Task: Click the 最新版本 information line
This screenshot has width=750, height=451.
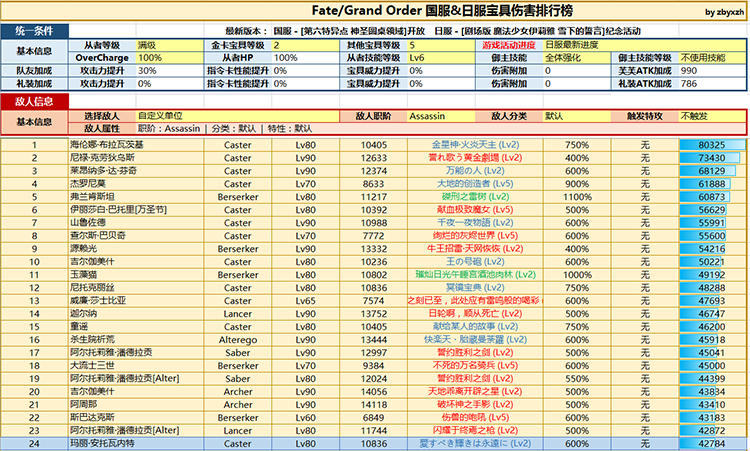Action: (x=432, y=31)
